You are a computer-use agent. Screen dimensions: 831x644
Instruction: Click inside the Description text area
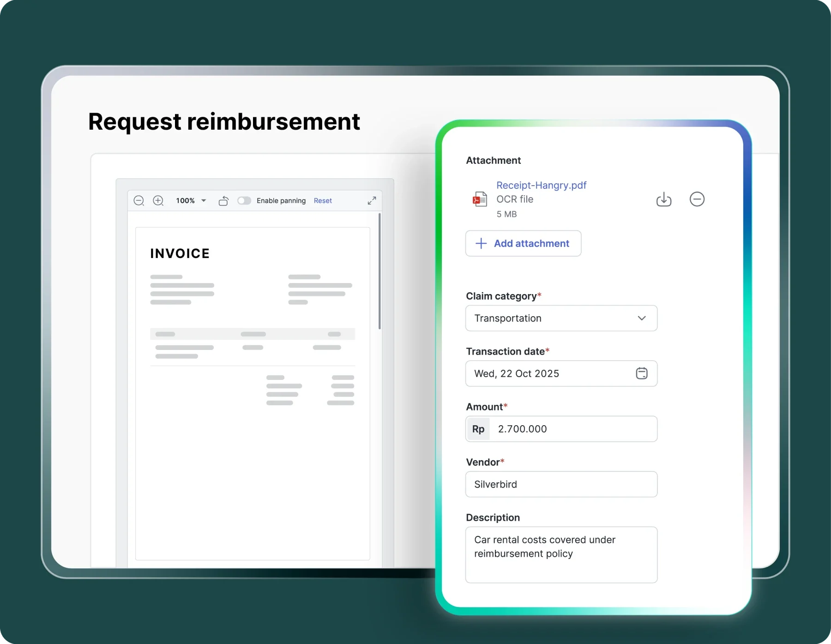561,554
